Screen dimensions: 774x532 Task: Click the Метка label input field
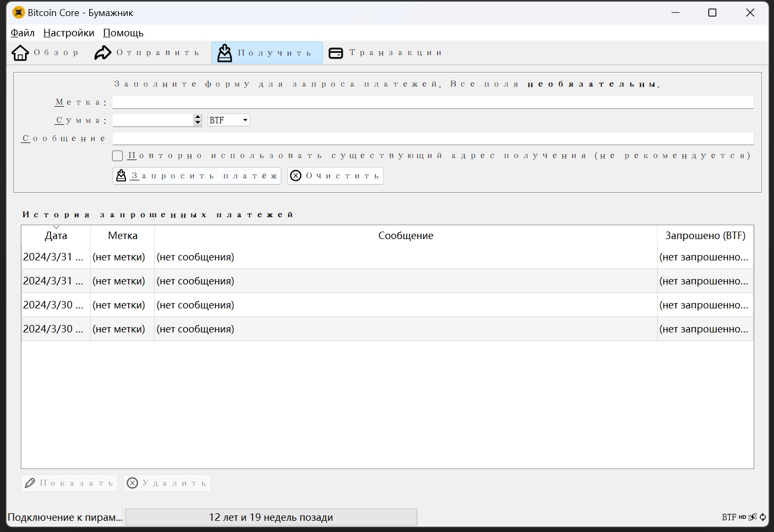(x=433, y=102)
